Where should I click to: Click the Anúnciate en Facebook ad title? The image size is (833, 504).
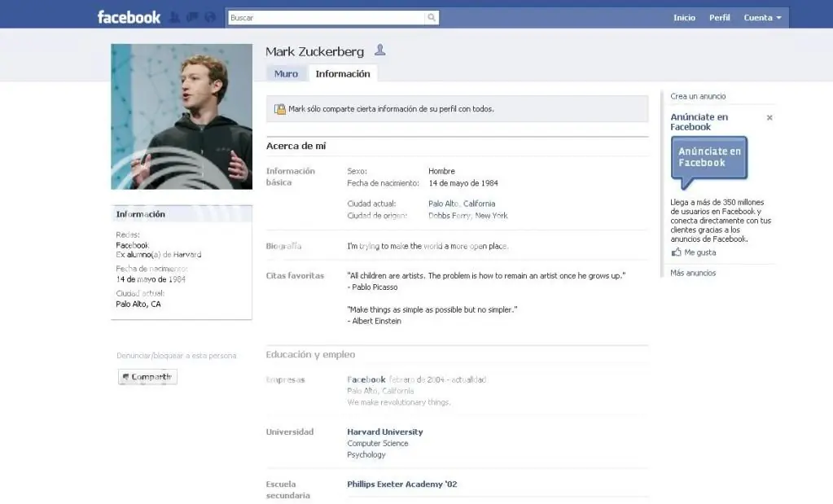pos(699,121)
